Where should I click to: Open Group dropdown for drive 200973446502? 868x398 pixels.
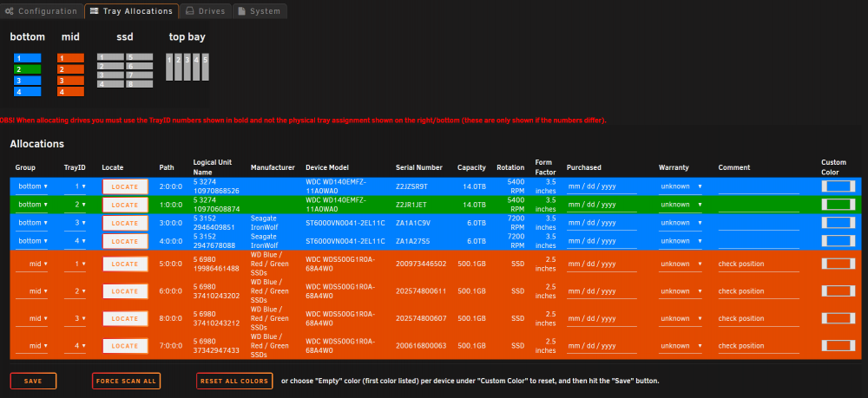31,264
